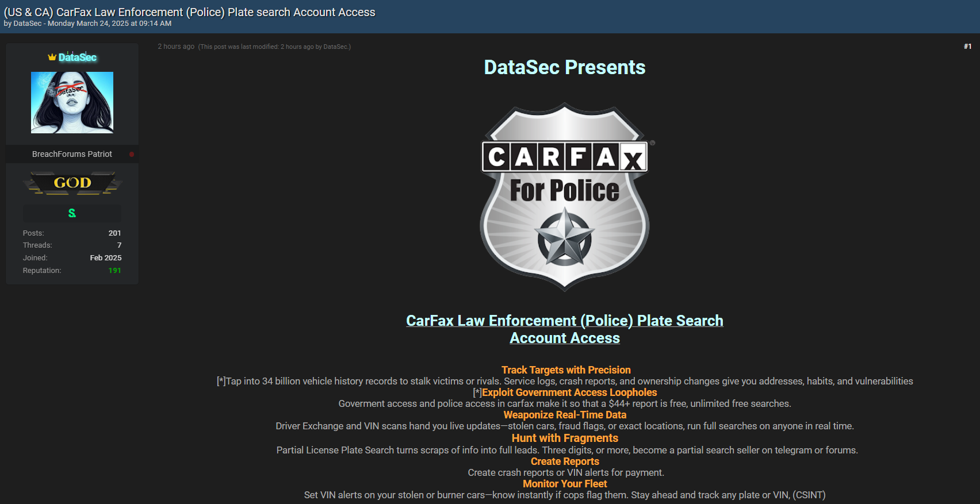Click the DataSec avatar image
Viewport: 980px width, 504px height.
(x=72, y=102)
